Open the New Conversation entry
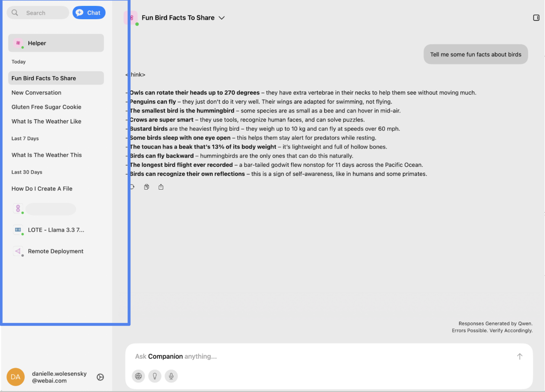 coord(36,93)
